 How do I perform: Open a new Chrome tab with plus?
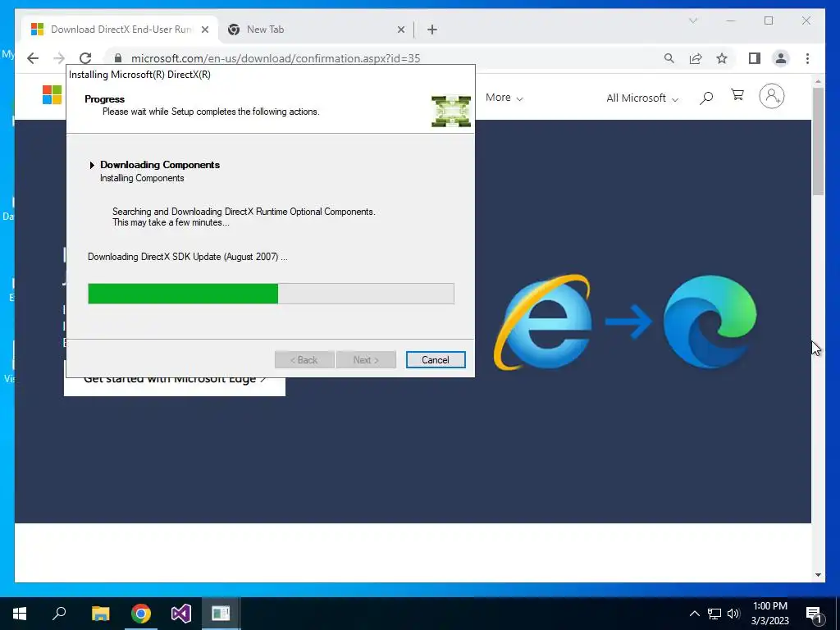coord(431,30)
